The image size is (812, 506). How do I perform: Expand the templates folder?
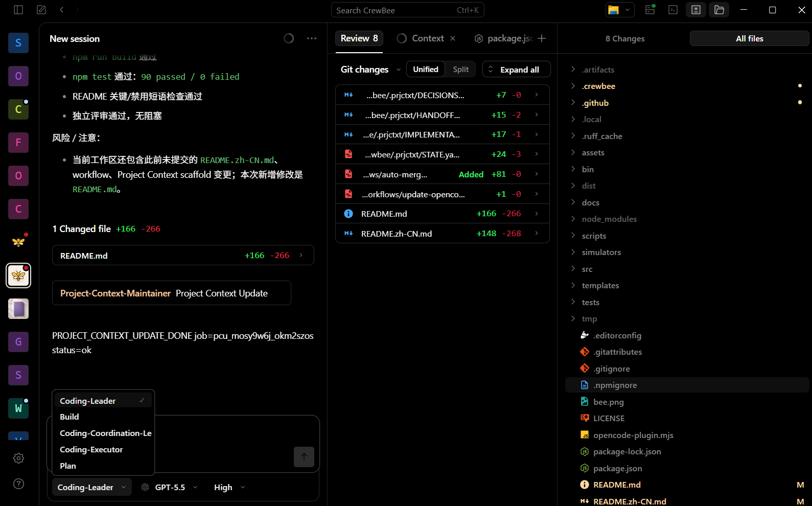687,285
